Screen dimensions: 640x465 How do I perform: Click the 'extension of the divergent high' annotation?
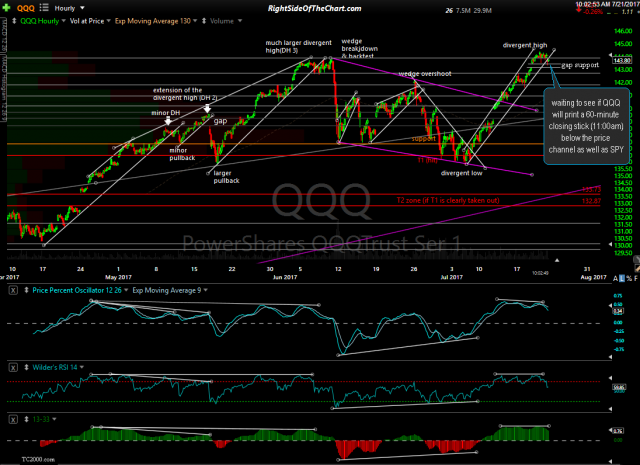(185, 94)
